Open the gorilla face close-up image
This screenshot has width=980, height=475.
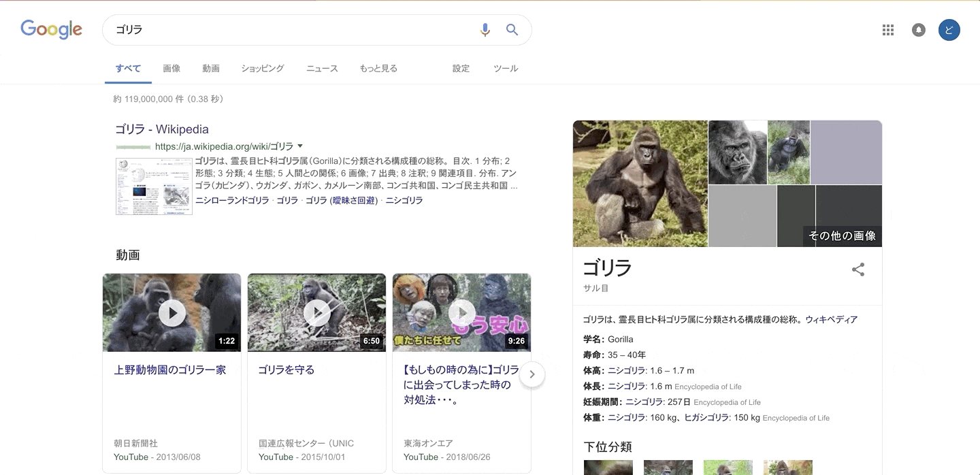point(738,152)
